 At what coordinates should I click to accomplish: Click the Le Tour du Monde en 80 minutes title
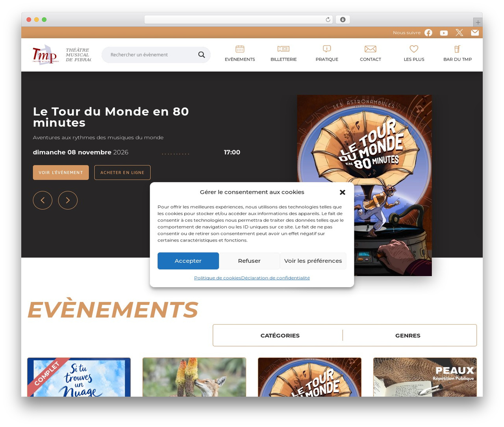[x=111, y=117]
